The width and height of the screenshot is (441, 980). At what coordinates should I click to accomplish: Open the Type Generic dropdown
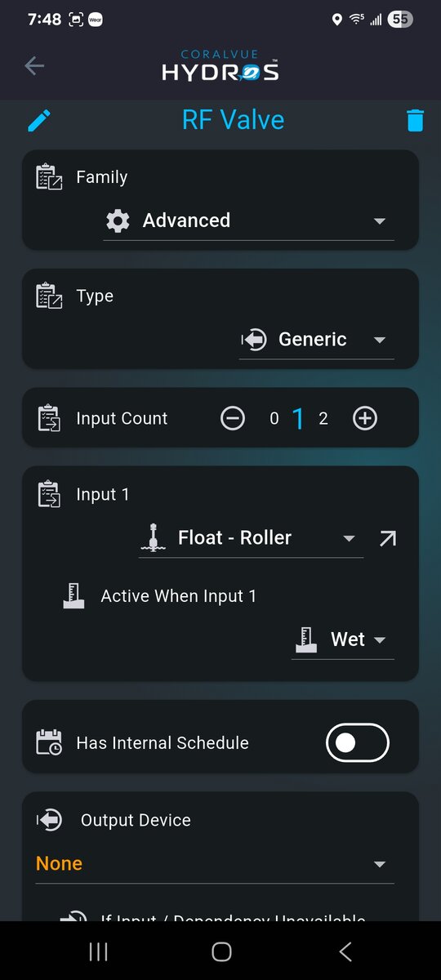(317, 340)
